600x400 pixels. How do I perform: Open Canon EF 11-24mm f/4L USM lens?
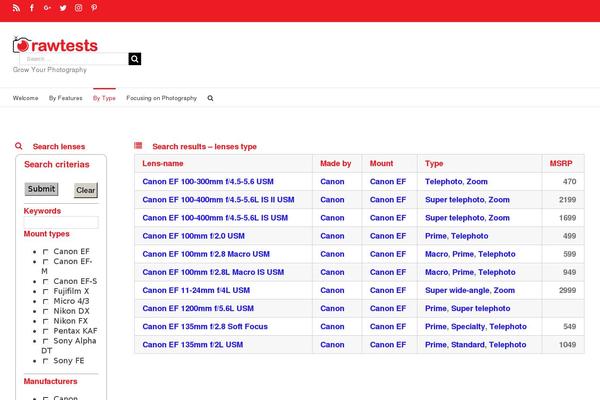(x=196, y=290)
